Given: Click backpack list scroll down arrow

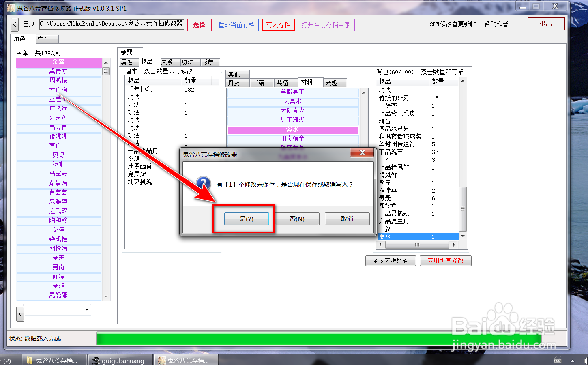Looking at the screenshot, I should (463, 236).
